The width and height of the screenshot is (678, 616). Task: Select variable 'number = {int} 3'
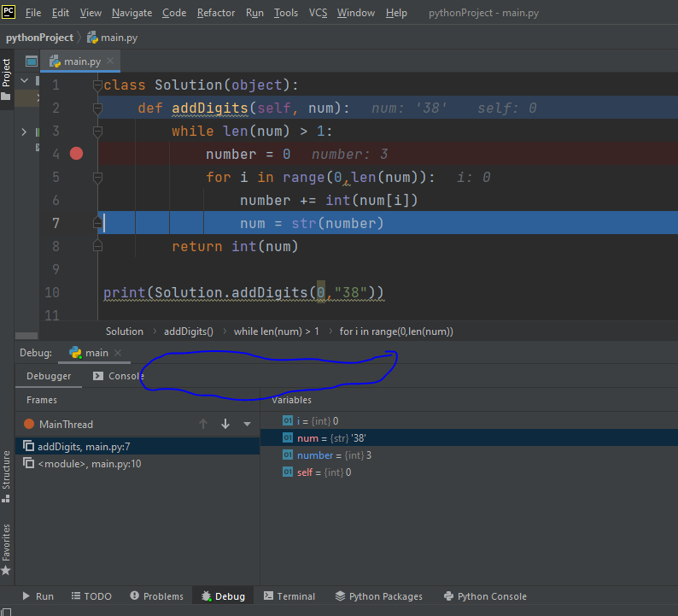469,455
